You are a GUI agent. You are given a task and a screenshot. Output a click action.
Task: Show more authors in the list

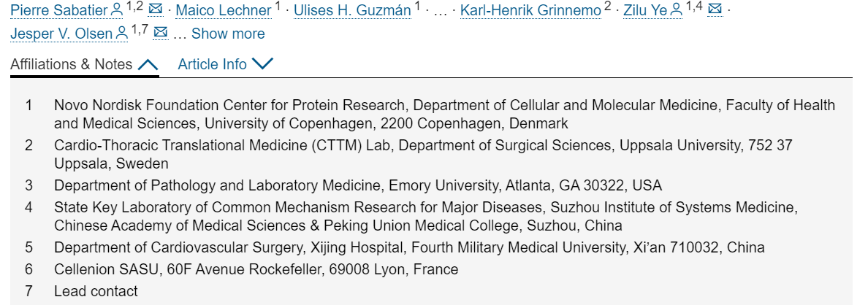(x=228, y=34)
